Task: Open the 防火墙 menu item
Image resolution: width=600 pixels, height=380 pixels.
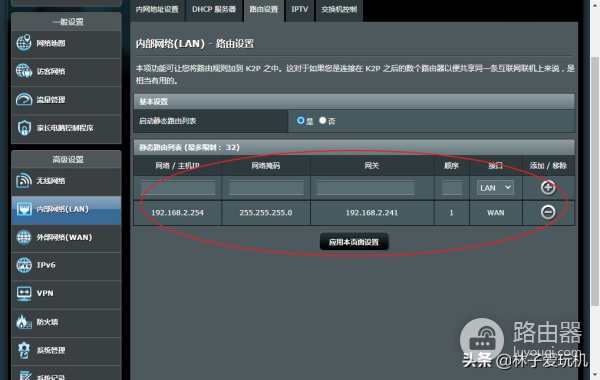Action: tap(67, 322)
